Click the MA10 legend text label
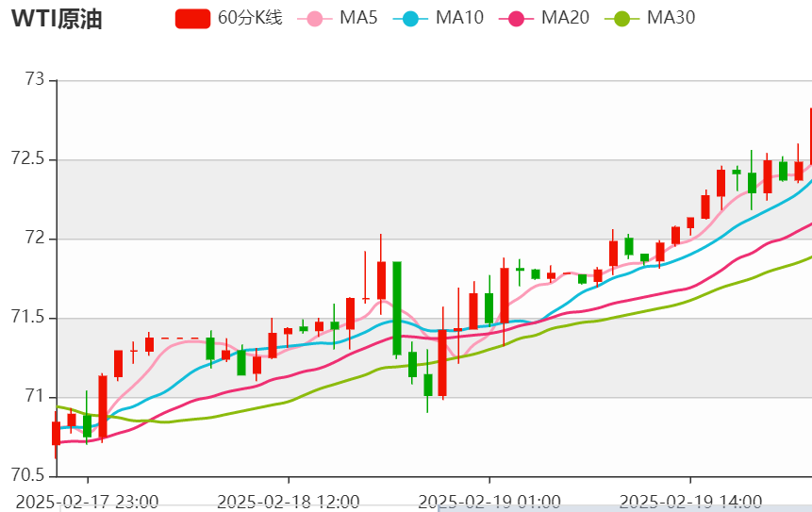 click(458, 18)
